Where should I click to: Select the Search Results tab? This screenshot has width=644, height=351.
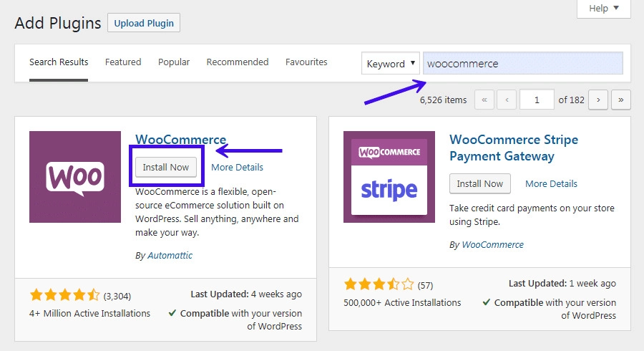coord(59,62)
